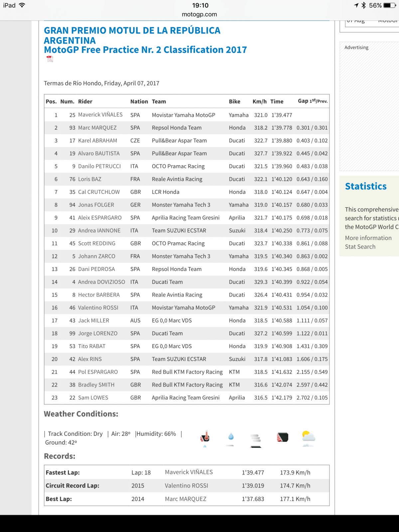Select rider Hector BARBERA
This screenshot has width=399, height=532.
tap(99, 295)
